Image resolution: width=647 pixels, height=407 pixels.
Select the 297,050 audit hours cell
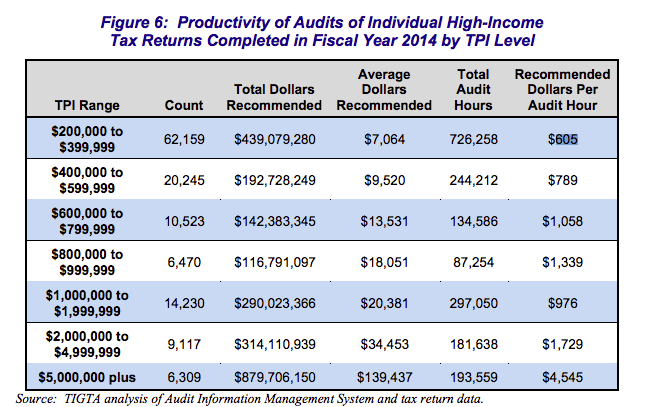(x=471, y=302)
